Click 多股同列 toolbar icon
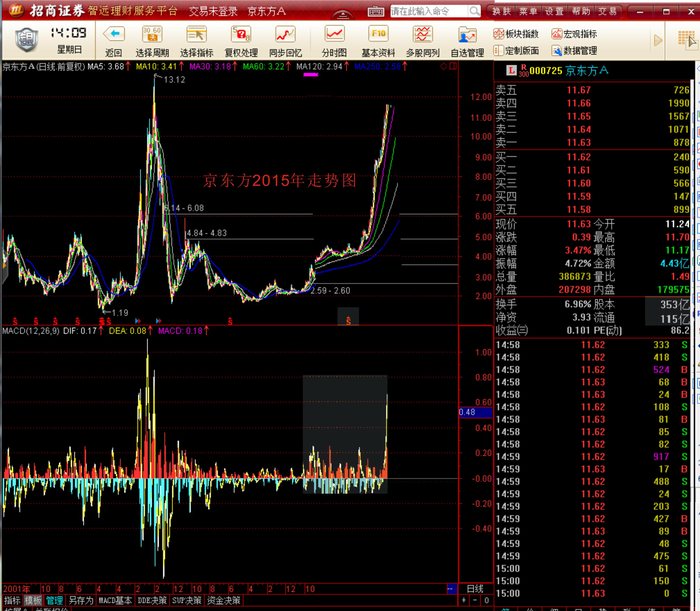Screen dimensions: 700x611 point(423,34)
